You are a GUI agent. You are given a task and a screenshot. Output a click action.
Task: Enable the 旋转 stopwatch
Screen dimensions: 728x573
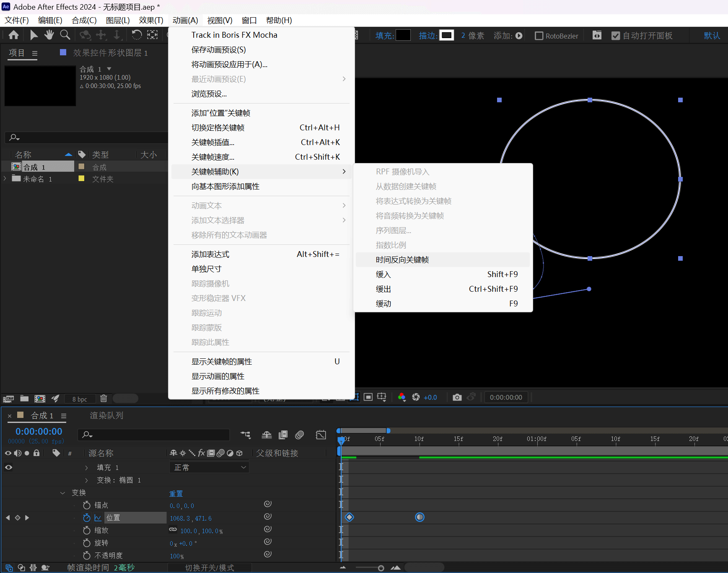pos(87,543)
